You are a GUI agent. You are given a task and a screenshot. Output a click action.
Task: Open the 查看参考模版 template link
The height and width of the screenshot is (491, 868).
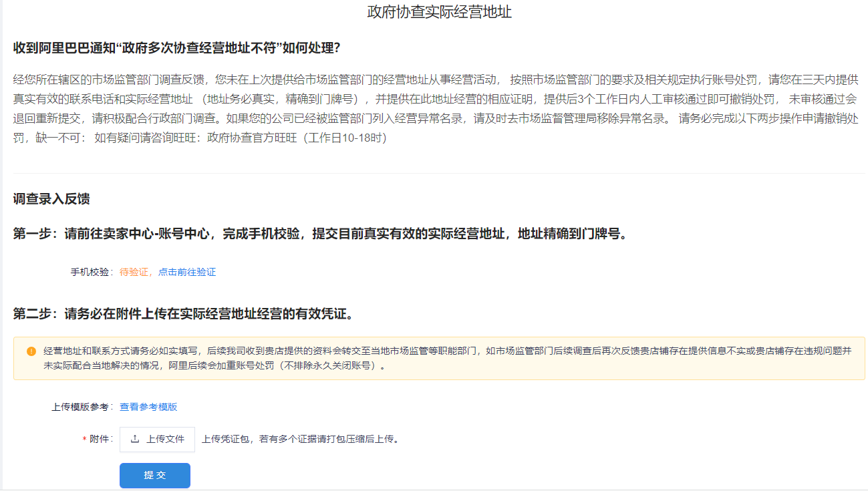[148, 407]
